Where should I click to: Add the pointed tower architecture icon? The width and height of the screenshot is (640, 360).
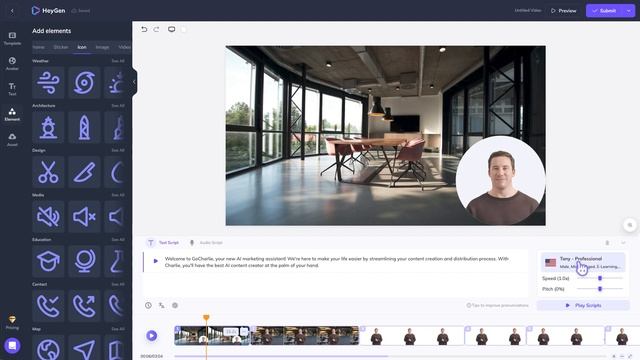click(84, 127)
